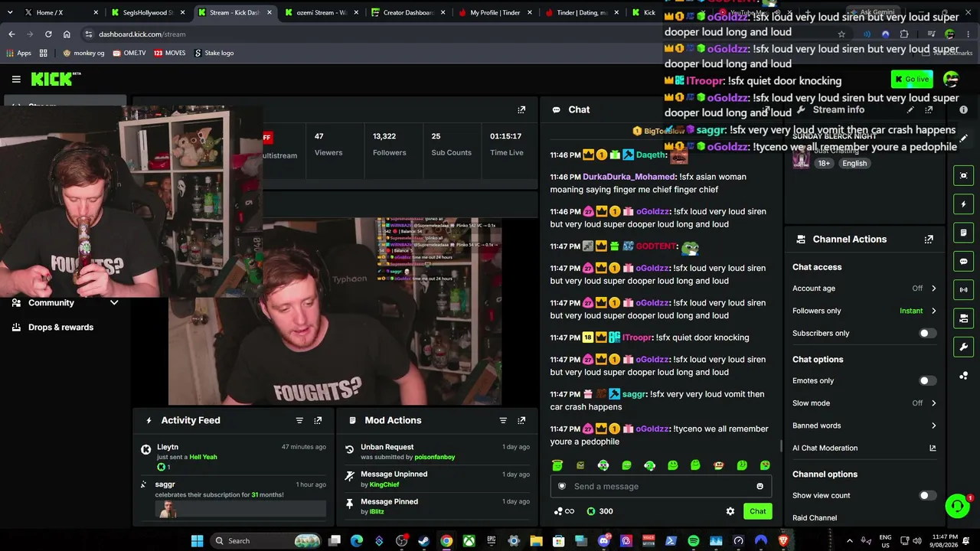Screen dimensions: 980x551
Task: Open the Apps bookmarks shortcut
Action: click(19, 53)
